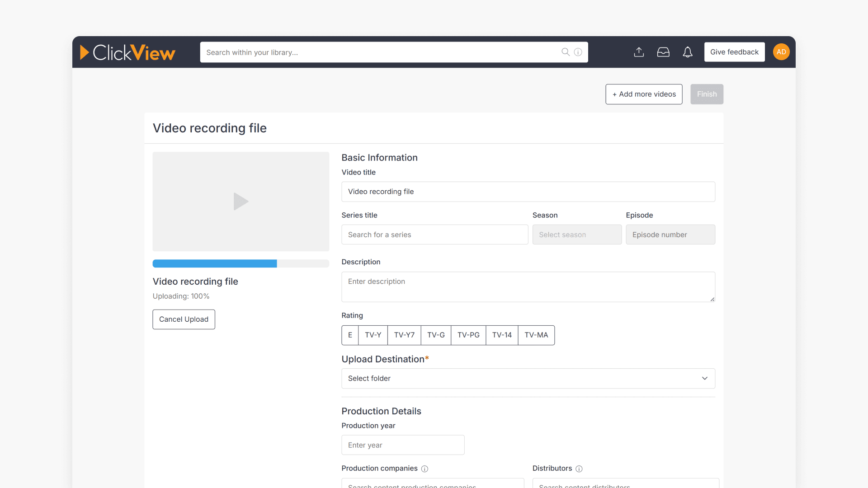This screenshot has width=868, height=488.
Task: Click the info icon beside the search bar
Action: (x=578, y=52)
